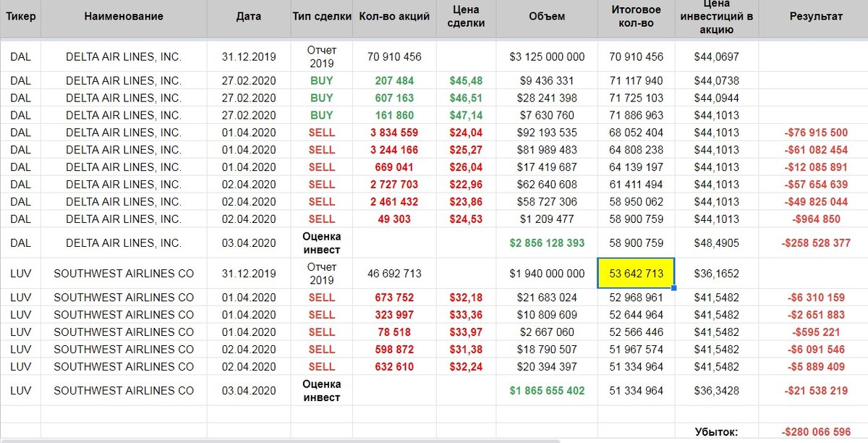This screenshot has height=443, width=868.
Task: Click investment price $36,1652
Action: point(716,274)
